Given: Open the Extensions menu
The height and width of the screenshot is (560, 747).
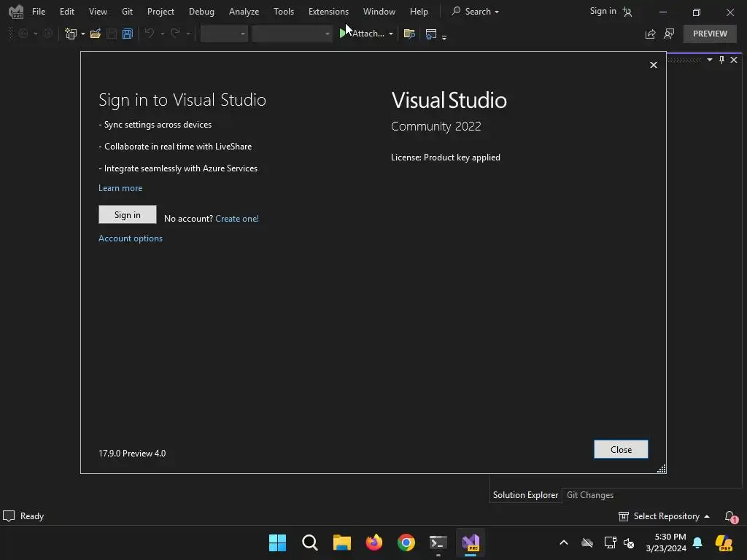Looking at the screenshot, I should (328, 12).
